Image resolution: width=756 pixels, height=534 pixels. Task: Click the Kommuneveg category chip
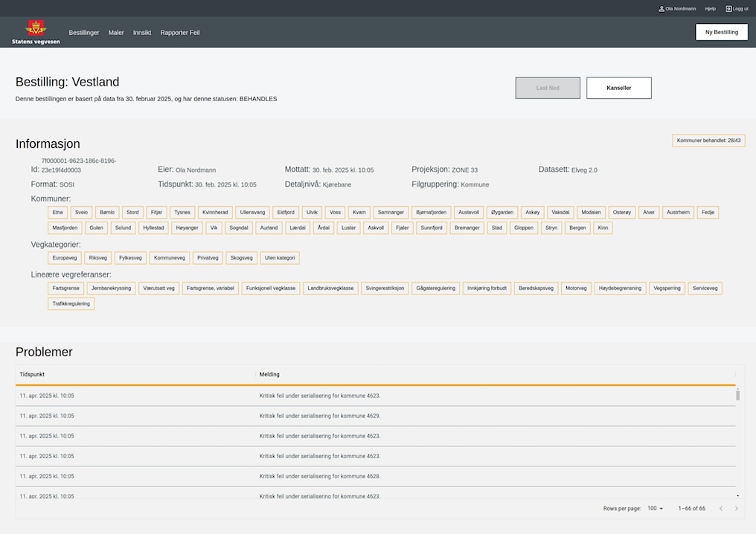[169, 258]
